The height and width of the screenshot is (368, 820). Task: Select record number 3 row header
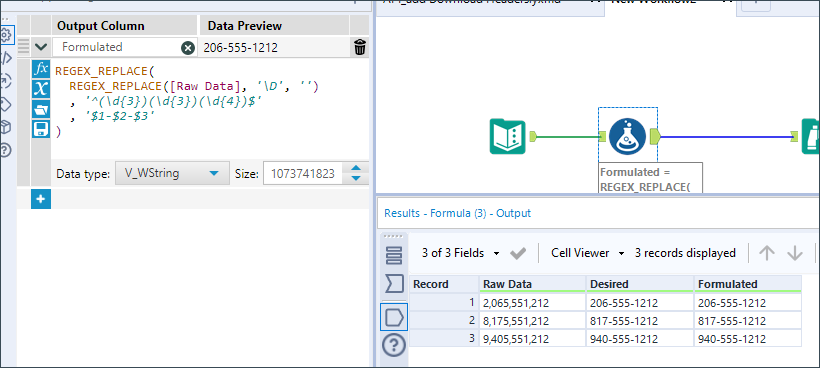pyautogui.click(x=444, y=338)
